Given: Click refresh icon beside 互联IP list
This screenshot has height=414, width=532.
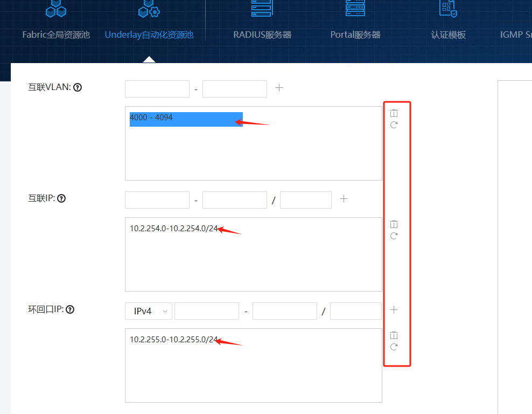Looking at the screenshot, I should [x=394, y=236].
